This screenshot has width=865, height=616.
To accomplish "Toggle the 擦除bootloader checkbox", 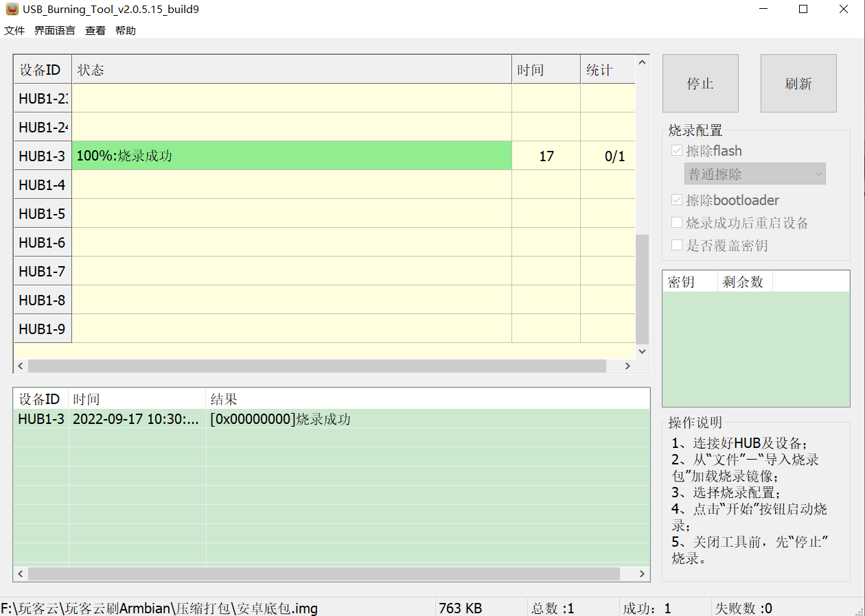I will [x=677, y=200].
